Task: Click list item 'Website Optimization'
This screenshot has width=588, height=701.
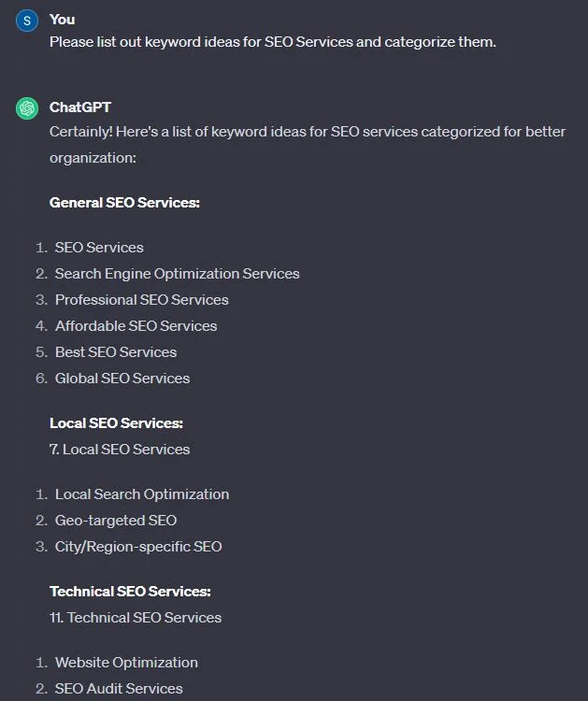Action: pyautogui.click(x=126, y=663)
